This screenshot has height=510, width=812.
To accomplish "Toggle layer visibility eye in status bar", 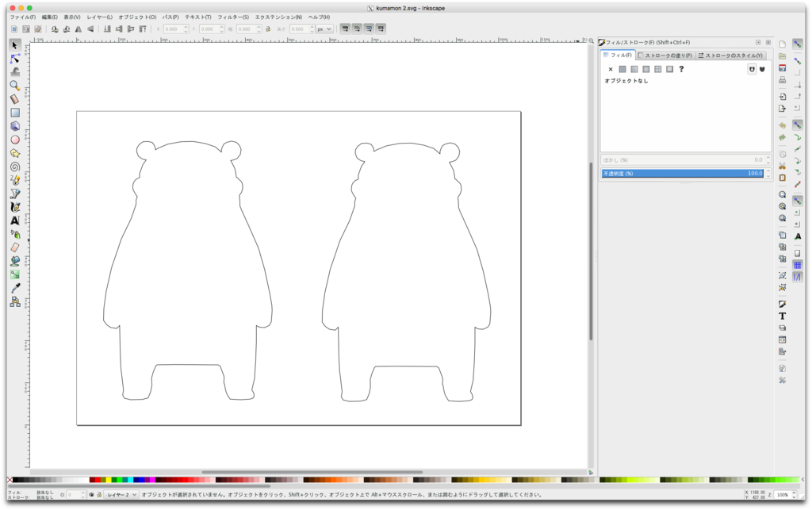I will tap(91, 494).
